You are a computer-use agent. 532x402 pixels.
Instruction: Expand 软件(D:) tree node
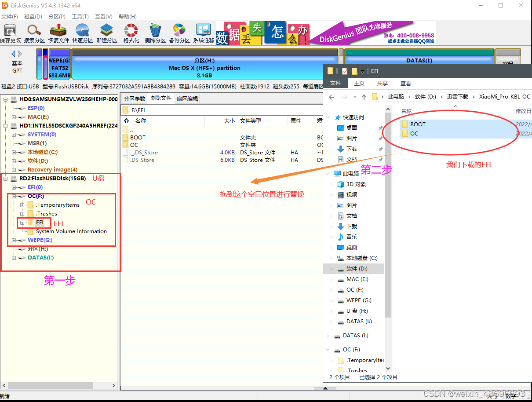click(14, 161)
